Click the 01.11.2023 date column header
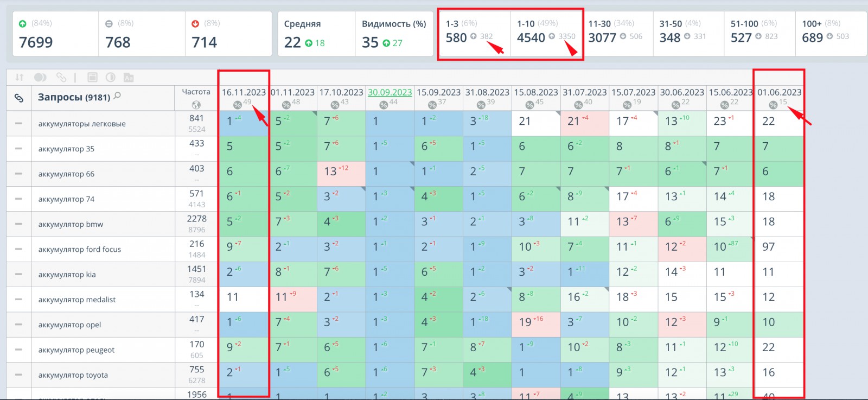Viewport: 868px width, 400px height. pos(292,92)
